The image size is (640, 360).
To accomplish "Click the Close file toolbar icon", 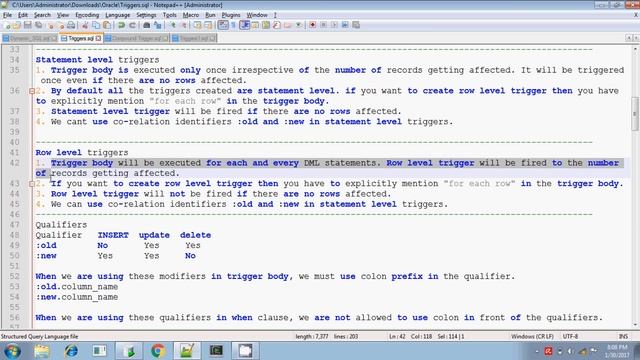I will coord(50,25).
